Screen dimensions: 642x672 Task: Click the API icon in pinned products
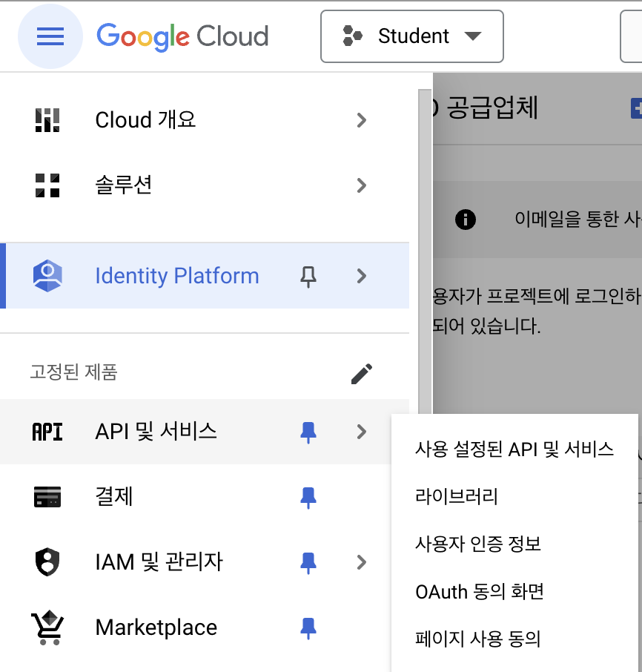[x=47, y=432]
